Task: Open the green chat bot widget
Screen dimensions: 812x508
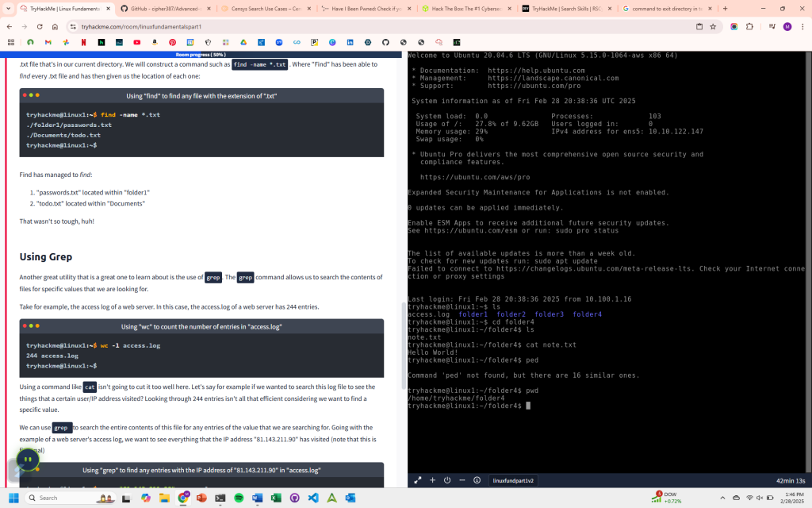Action: [x=27, y=460]
